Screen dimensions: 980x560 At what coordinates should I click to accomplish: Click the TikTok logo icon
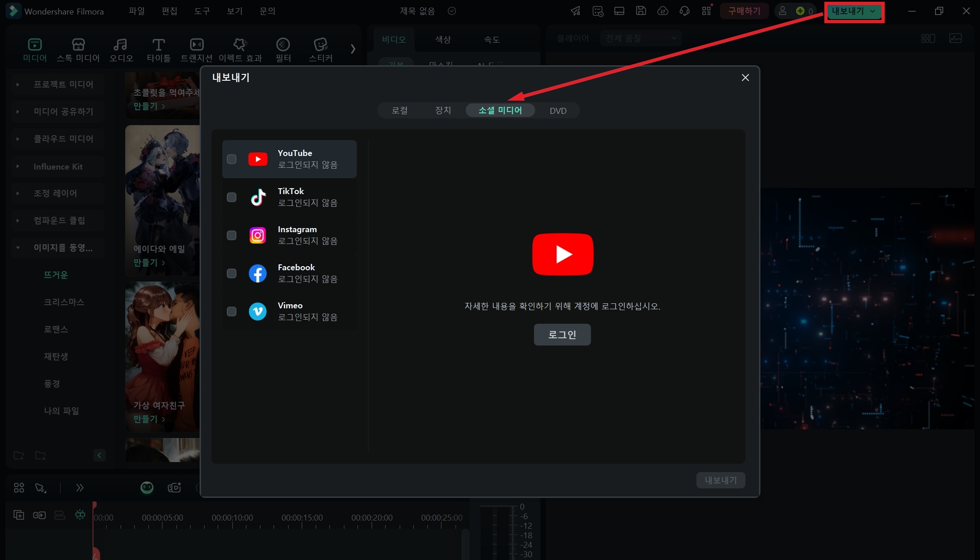258,197
